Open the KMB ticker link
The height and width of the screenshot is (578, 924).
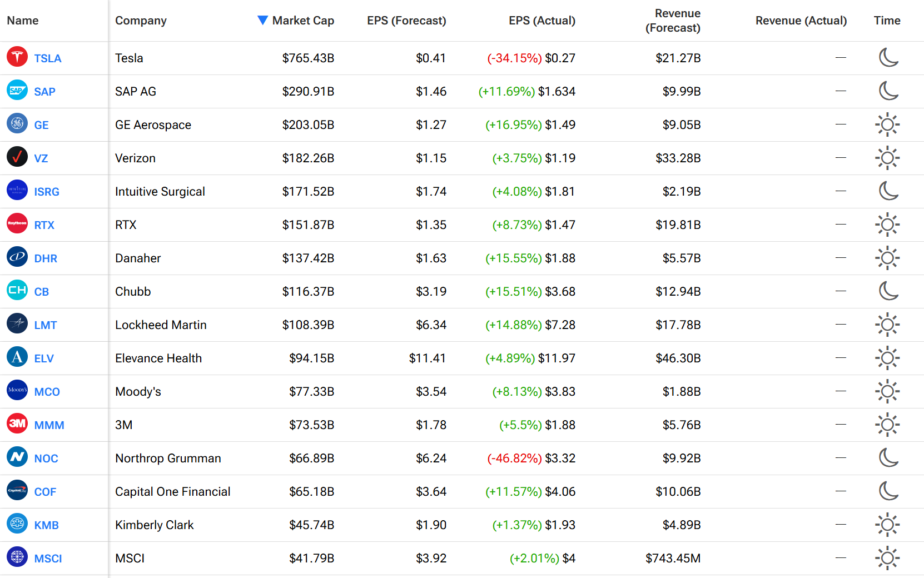coord(46,525)
